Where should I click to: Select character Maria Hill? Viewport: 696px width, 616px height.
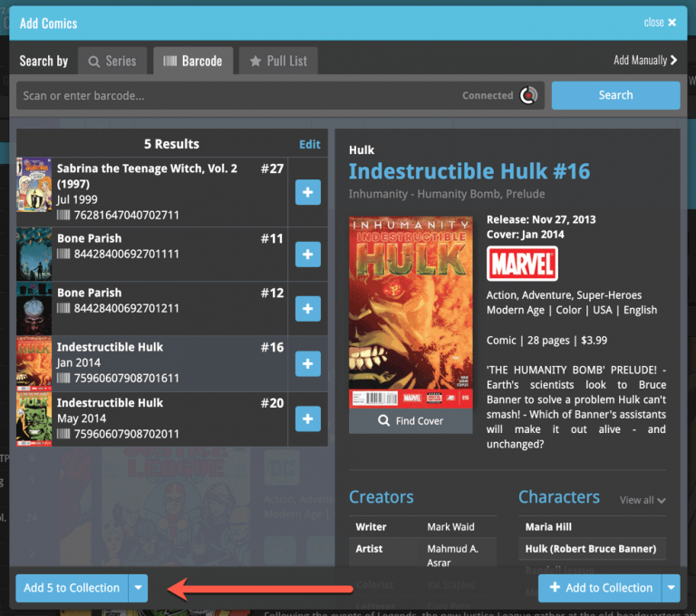[x=548, y=527]
